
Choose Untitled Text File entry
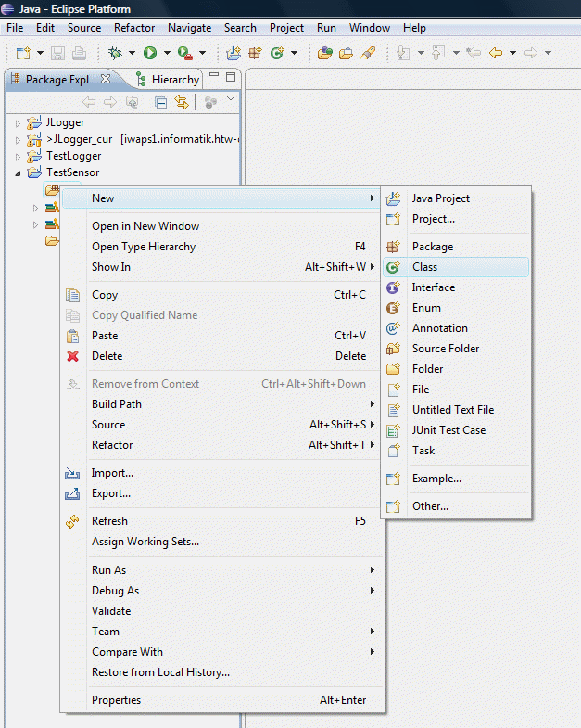coord(456,410)
